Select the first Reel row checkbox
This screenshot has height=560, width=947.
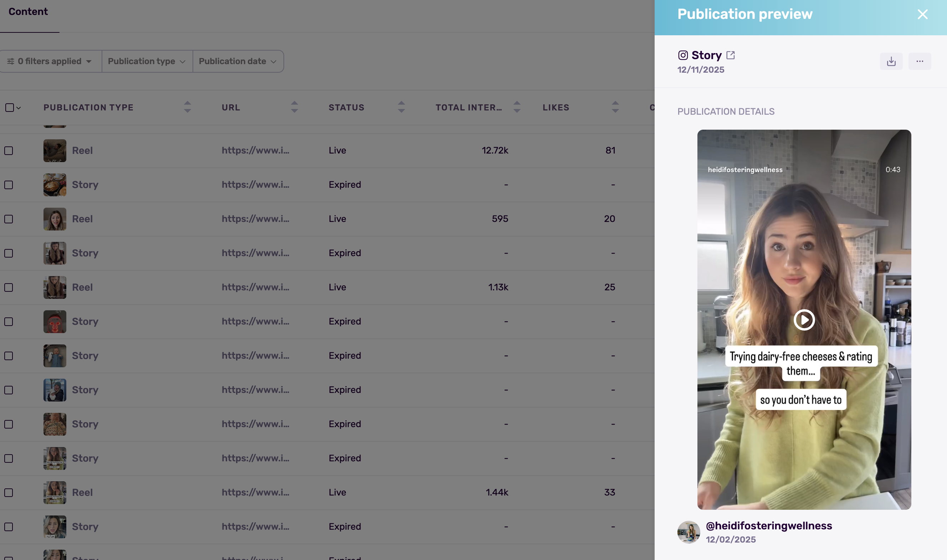(9, 150)
